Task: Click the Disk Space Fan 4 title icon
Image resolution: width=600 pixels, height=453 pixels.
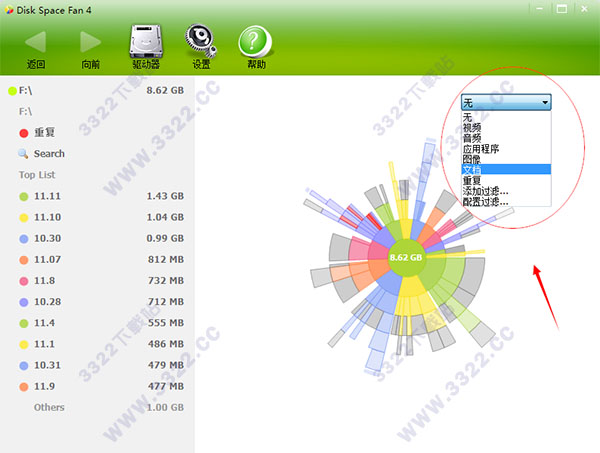Action: pyautogui.click(x=9, y=10)
